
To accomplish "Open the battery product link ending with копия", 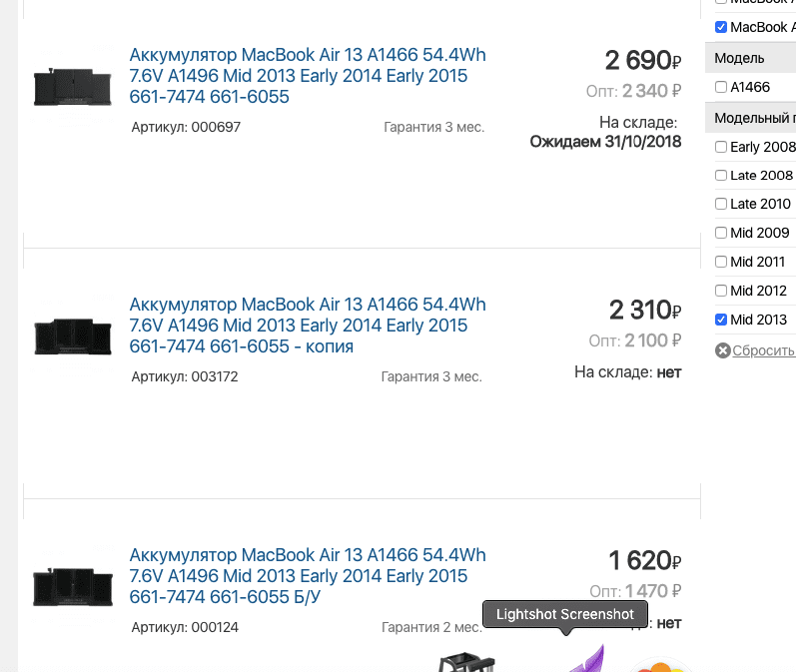I will 308,326.
